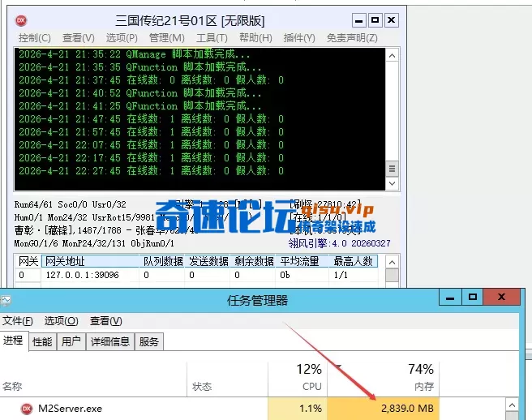Open the 查看(V) menu in Task Manager
532x420 pixels.
click(106, 320)
